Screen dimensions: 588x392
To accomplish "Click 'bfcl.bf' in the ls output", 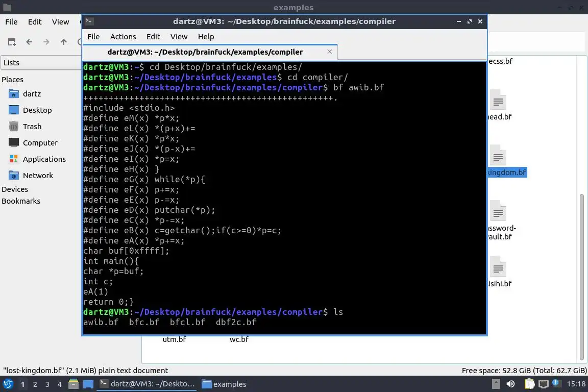I will click(x=187, y=322).
